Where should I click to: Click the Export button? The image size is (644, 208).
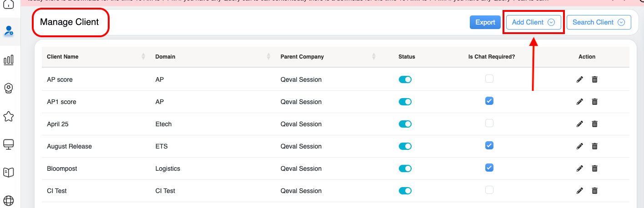tap(485, 22)
